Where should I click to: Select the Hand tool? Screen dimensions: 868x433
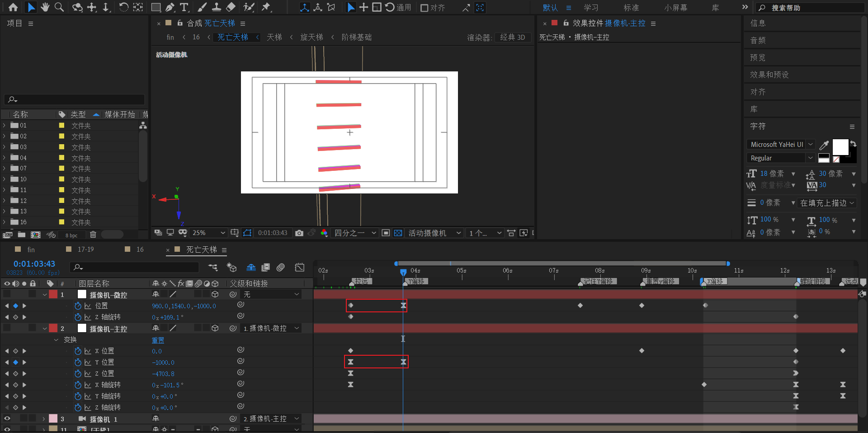coord(45,7)
